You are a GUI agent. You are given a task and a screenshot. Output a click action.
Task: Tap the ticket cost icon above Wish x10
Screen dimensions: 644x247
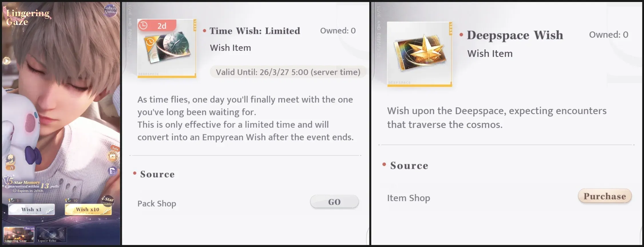click(68, 200)
